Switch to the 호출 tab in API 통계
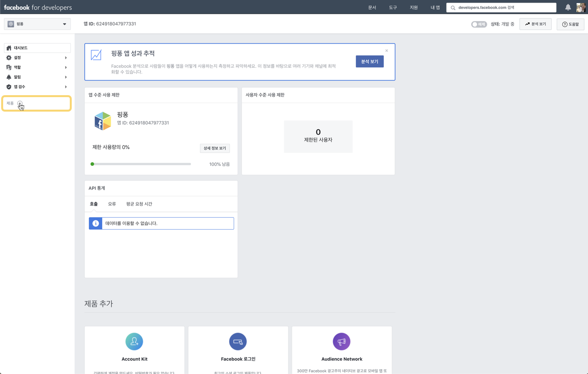 click(94, 204)
